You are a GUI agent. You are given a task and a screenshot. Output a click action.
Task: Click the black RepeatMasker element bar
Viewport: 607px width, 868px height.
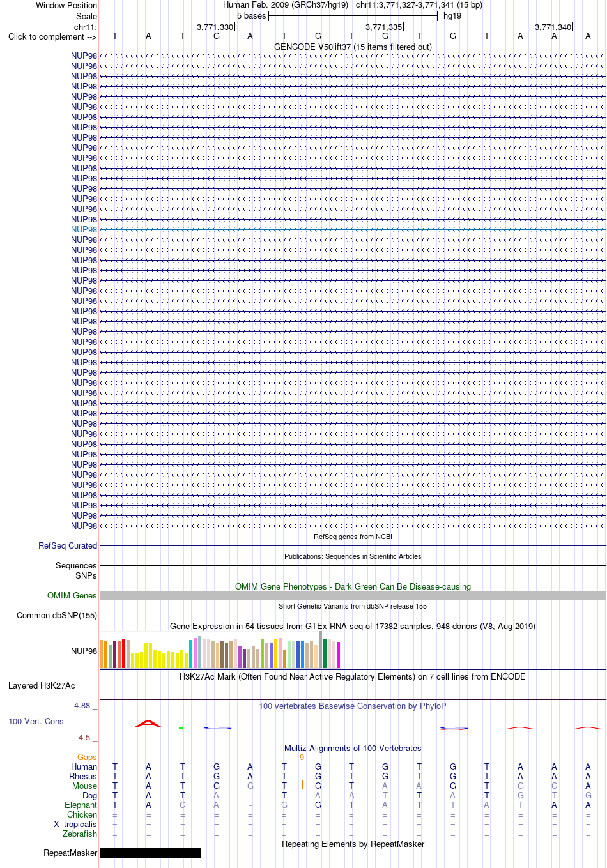[x=150, y=853]
